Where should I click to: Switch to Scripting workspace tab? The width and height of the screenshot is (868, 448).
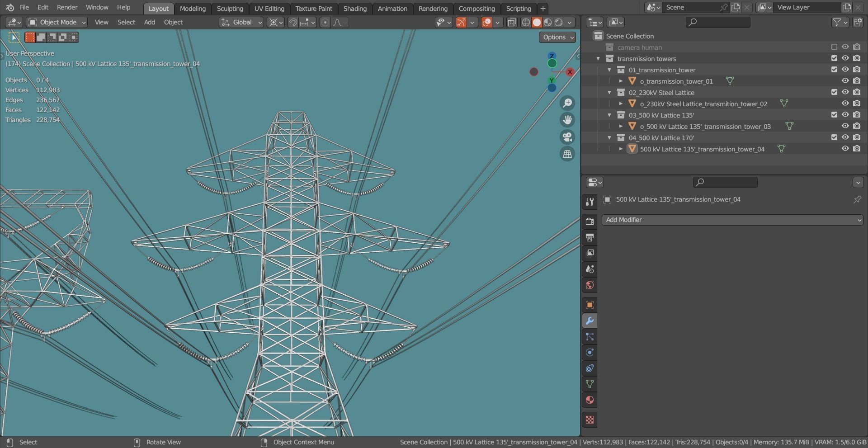519,9
